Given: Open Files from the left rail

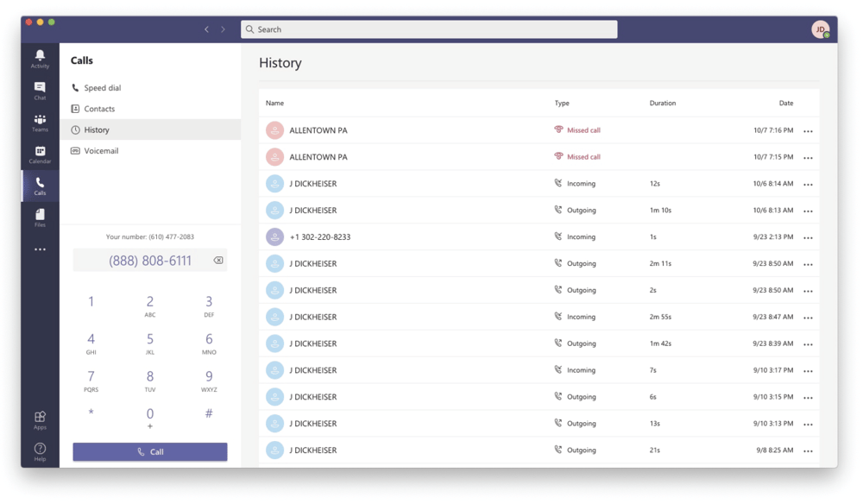Looking at the screenshot, I should pyautogui.click(x=40, y=217).
